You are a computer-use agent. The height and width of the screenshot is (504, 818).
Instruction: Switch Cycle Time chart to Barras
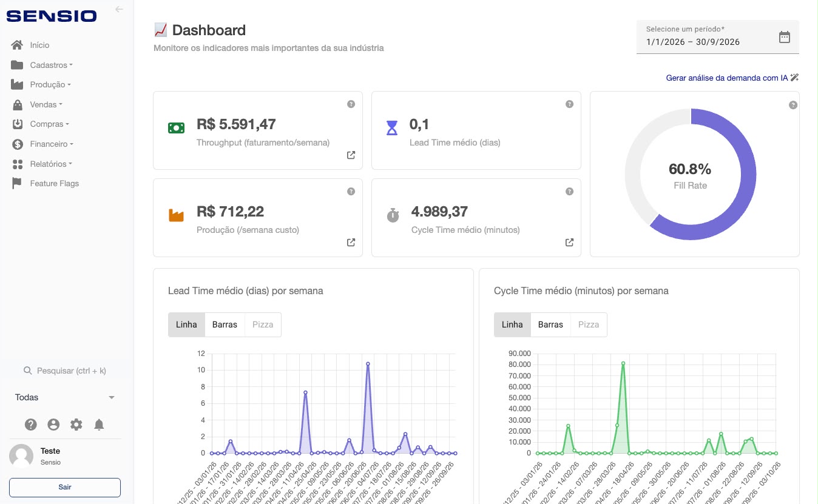[550, 324]
